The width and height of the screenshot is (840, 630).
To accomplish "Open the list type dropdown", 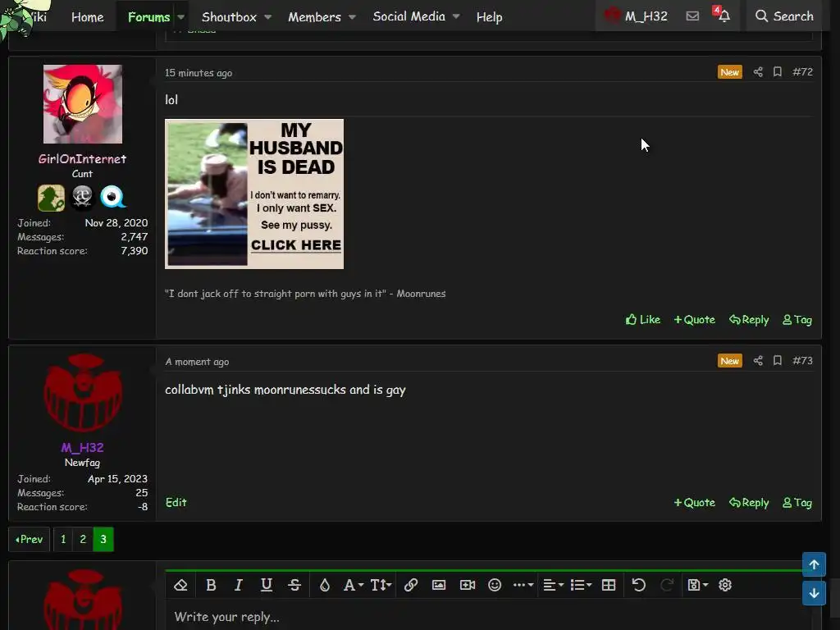I will tap(581, 585).
